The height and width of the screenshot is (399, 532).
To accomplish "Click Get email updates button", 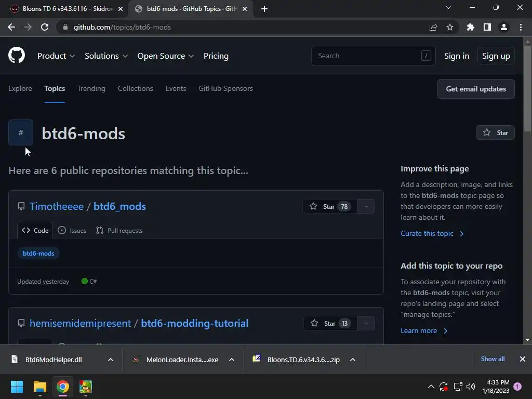I will click(x=476, y=89).
